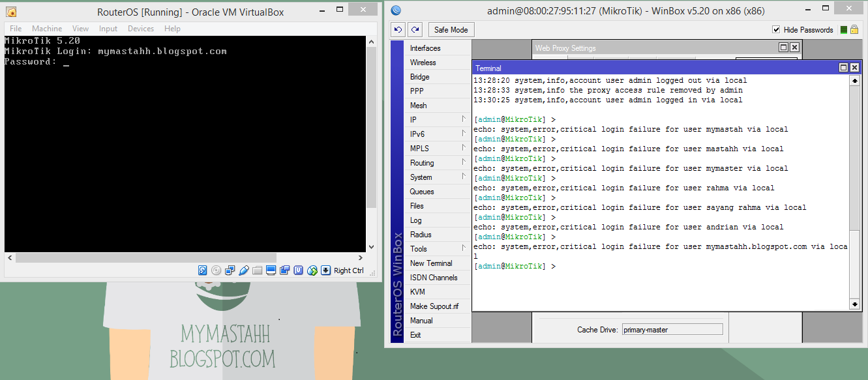Close the Web Proxy Settings window
This screenshot has height=380, width=868.
click(x=794, y=48)
